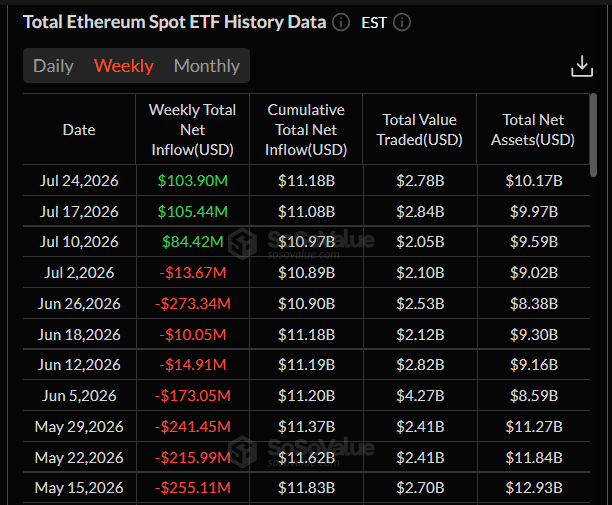
Task: Click Total Net Assets column header
Action: point(533,130)
